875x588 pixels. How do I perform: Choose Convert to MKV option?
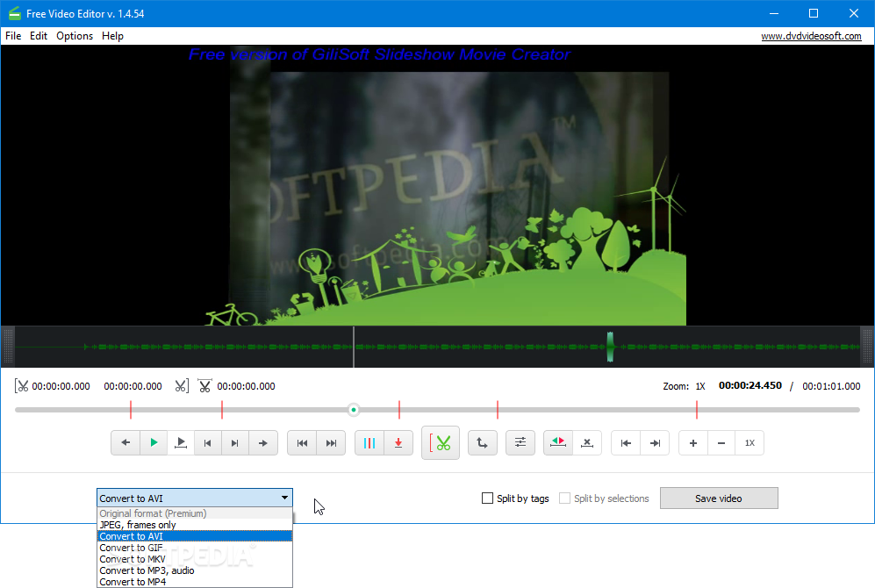click(195, 559)
